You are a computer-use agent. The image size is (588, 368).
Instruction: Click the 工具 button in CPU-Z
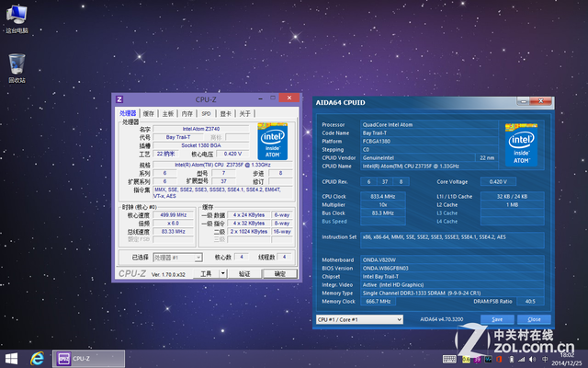click(206, 274)
